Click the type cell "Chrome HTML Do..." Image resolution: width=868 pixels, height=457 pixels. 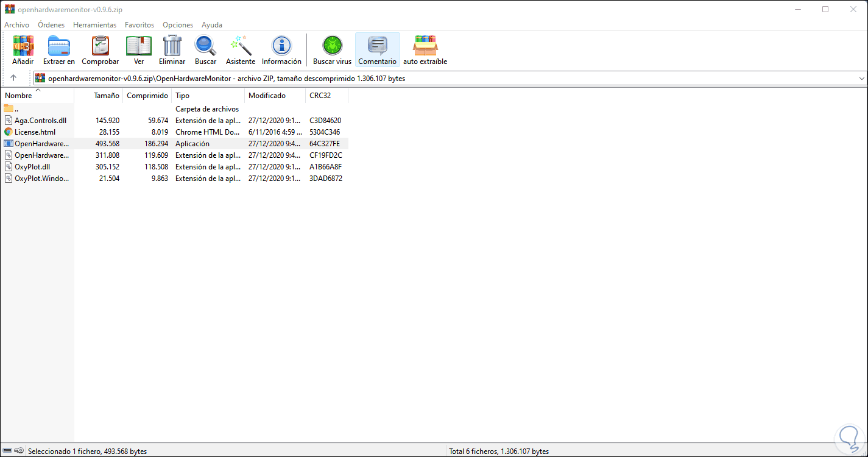point(208,132)
